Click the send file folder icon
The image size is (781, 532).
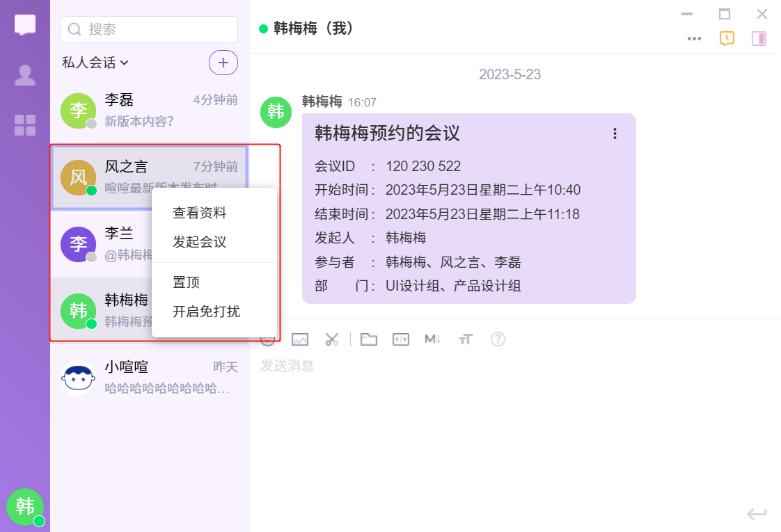coord(368,339)
